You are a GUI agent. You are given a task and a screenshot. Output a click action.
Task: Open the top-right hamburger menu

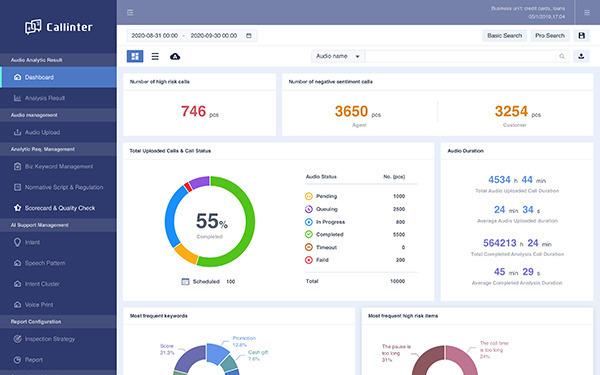[x=587, y=13]
